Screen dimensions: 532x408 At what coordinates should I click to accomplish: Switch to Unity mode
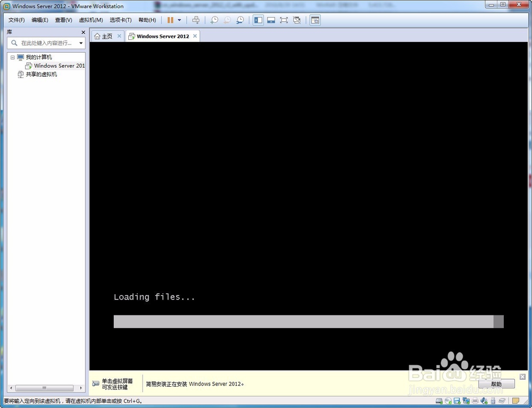pos(296,20)
